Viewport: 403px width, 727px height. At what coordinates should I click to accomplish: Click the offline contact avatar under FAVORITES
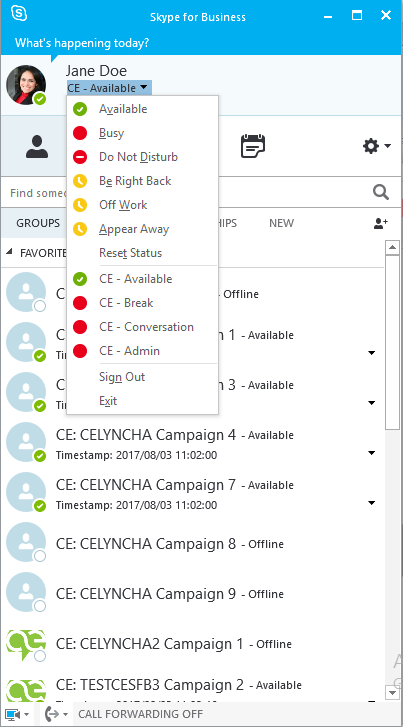(x=26, y=292)
